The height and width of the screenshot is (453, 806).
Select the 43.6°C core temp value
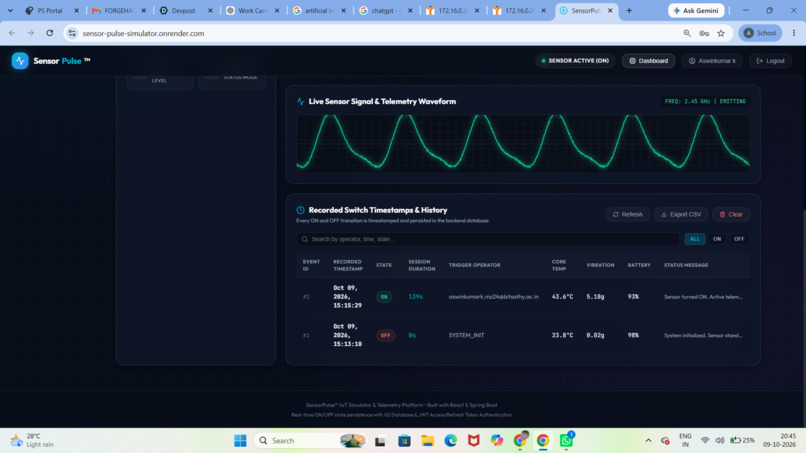[x=562, y=297]
